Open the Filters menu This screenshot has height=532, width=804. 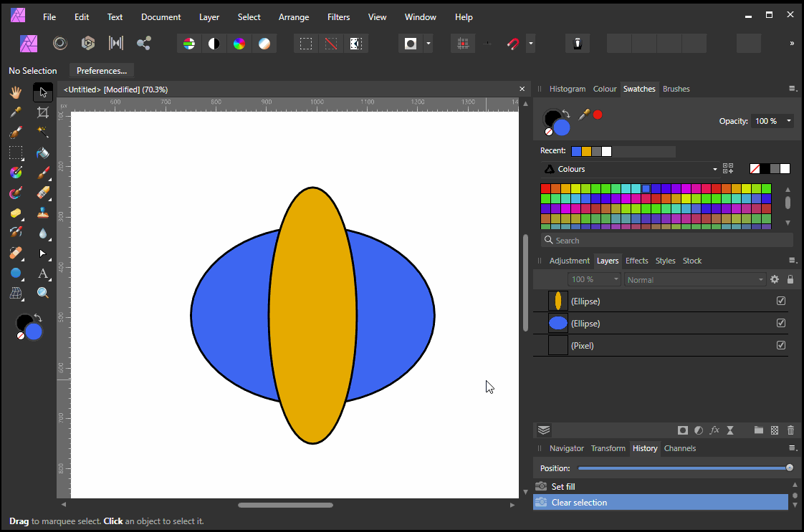pyautogui.click(x=338, y=17)
